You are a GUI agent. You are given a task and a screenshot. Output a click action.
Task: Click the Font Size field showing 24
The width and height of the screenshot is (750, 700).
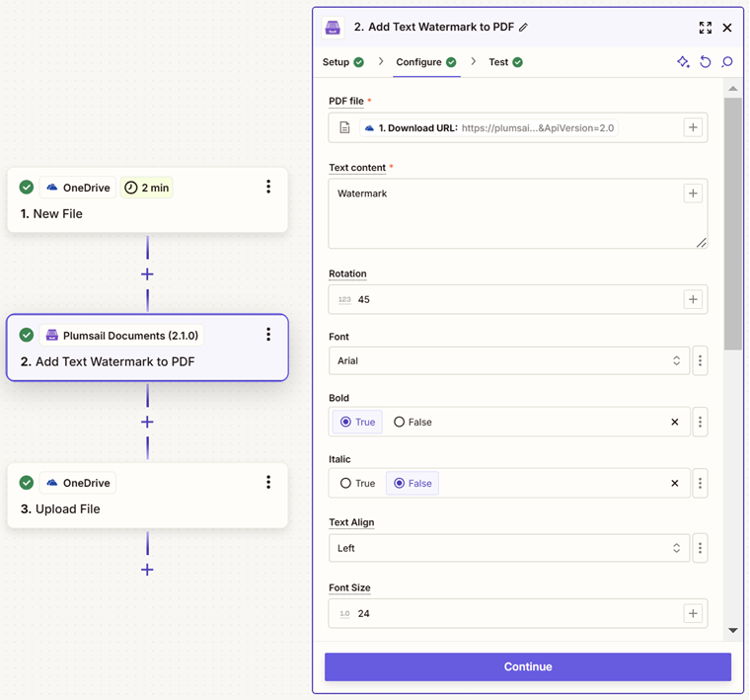click(x=517, y=613)
